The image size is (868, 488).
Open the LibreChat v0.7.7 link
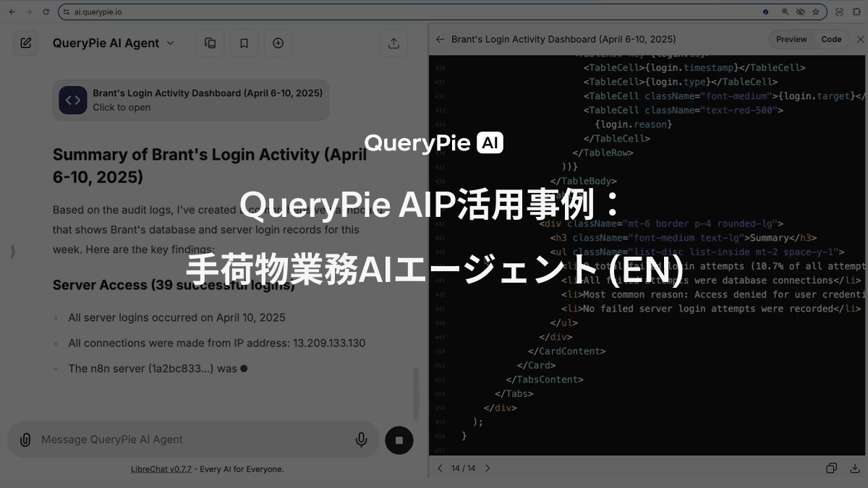click(x=161, y=469)
